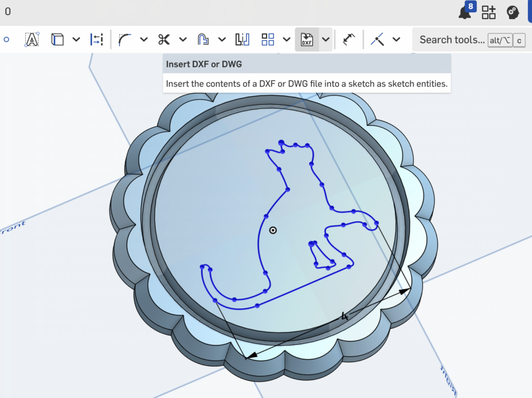
Task: Expand the Trim tool options
Action: [x=183, y=39]
